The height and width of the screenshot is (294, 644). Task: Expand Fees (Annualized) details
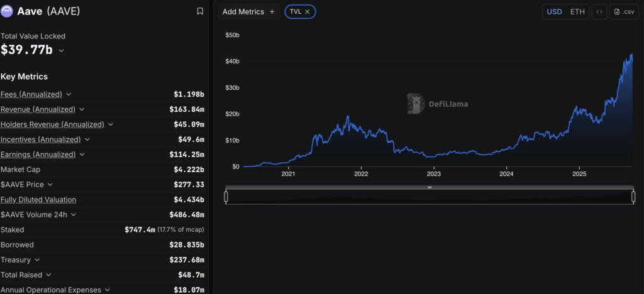pos(69,94)
